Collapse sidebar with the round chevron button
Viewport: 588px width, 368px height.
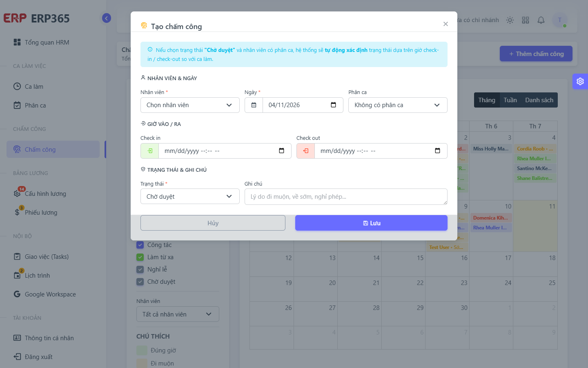(107, 18)
